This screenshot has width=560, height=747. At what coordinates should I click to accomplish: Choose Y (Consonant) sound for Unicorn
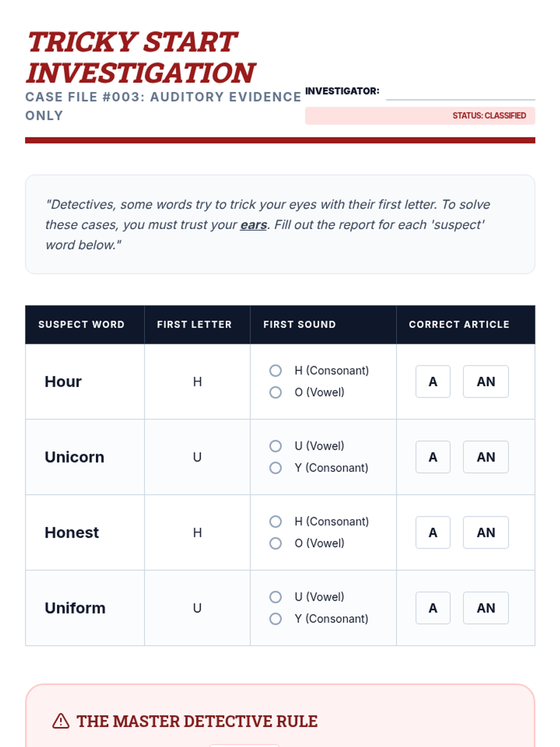pos(275,468)
